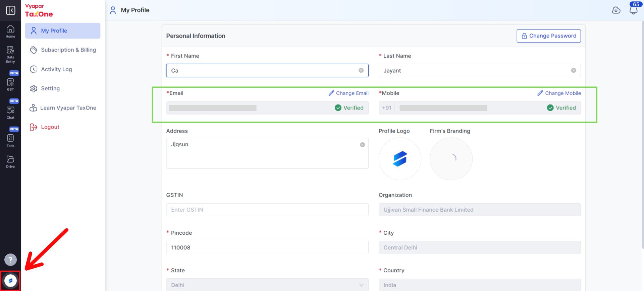Viewport: 644px width, 291px height.
Task: Click the Mobile Verified badge
Action: [x=561, y=108]
